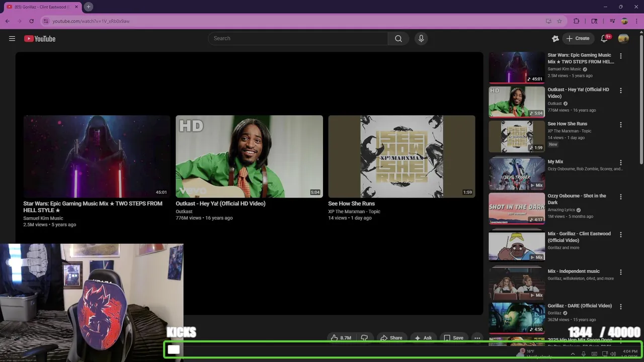Click the Share button
644x362 pixels.
coord(391,338)
